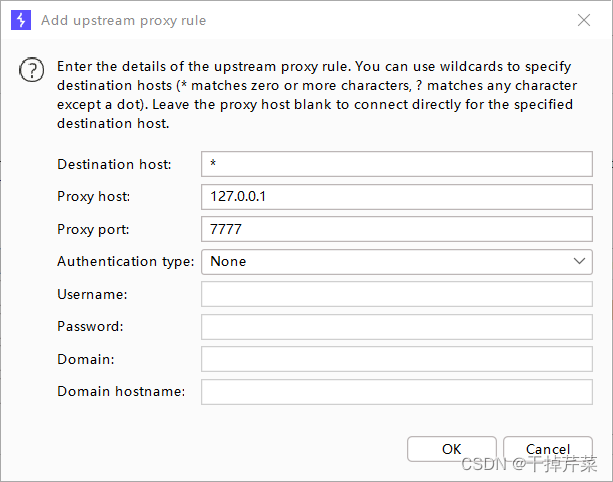Focus the Proxy host field showing 127.0.0.1
Image resolution: width=613 pixels, height=482 pixels.
pyautogui.click(x=397, y=197)
